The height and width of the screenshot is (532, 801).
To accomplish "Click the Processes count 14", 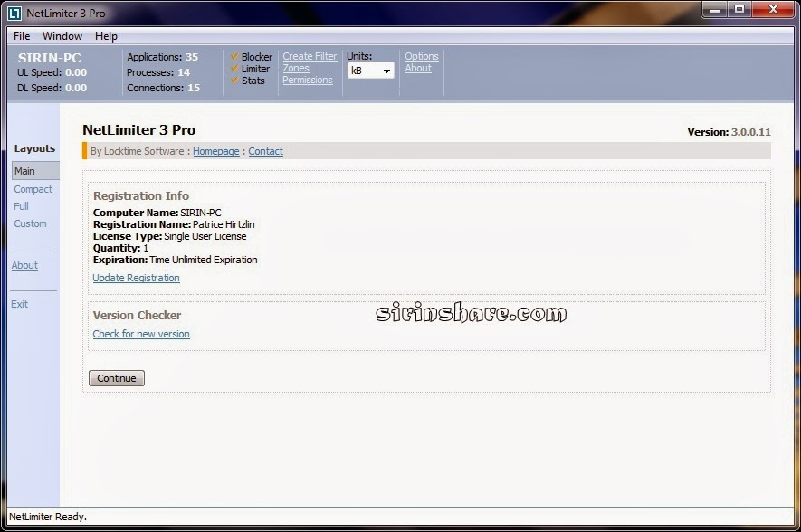I will click(x=184, y=72).
